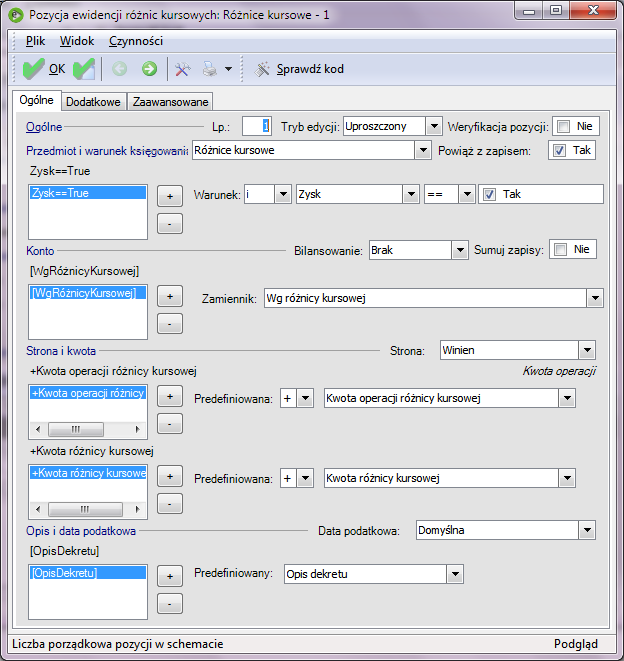Screen dimensions: 624x661
Task: Click into the Lp. number field
Action: point(256,126)
